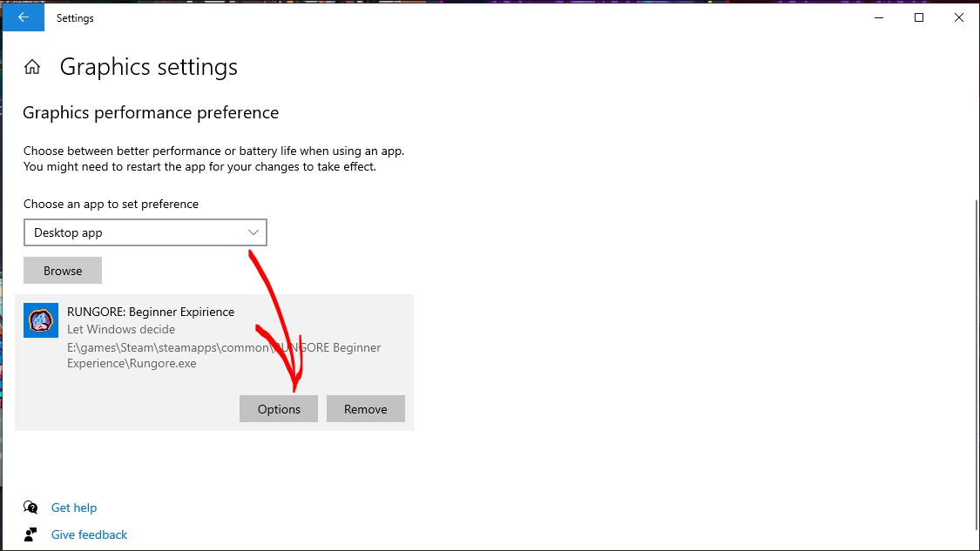The height and width of the screenshot is (551, 980).
Task: Open Options for RUNGORE app
Action: click(x=279, y=409)
